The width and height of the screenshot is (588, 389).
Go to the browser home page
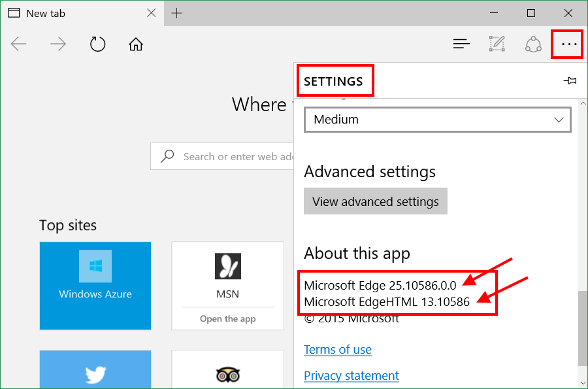tap(135, 44)
